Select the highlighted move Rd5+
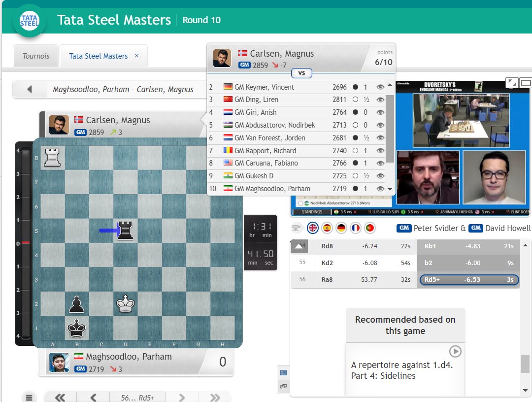532x402 pixels. (469, 279)
